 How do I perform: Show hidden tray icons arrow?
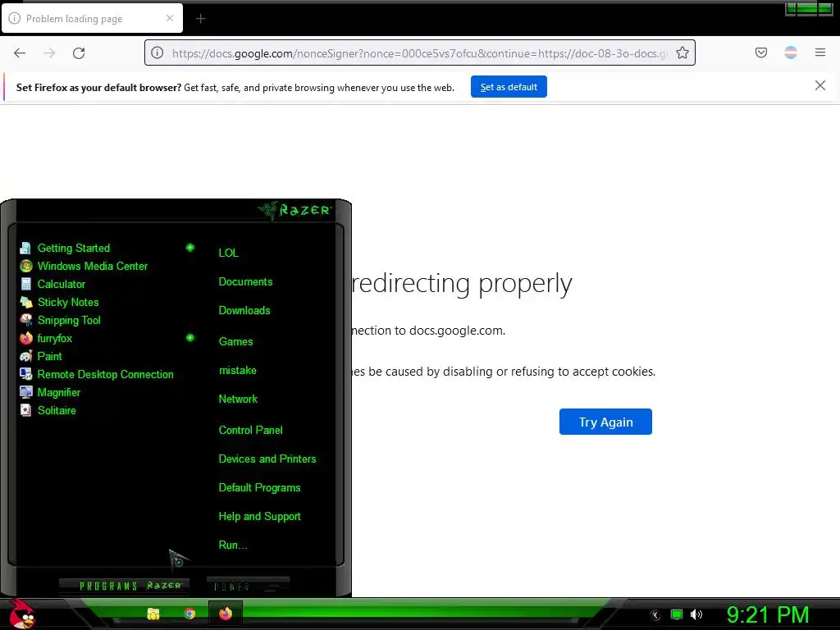(x=655, y=615)
